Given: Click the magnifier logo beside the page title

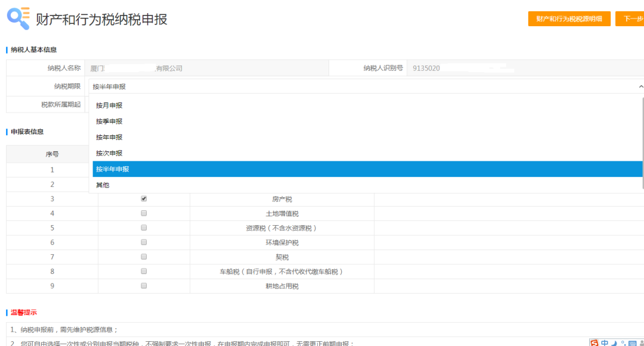Looking at the screenshot, I should [16, 18].
